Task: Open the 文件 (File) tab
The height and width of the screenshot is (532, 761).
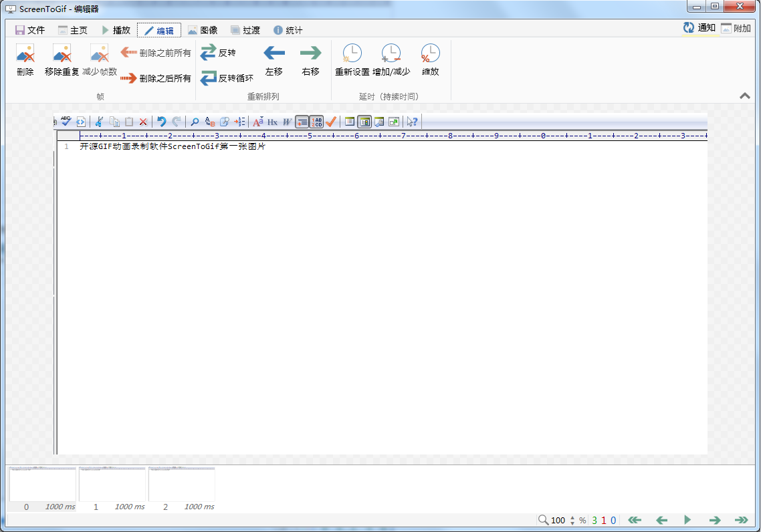Action: 30,30
